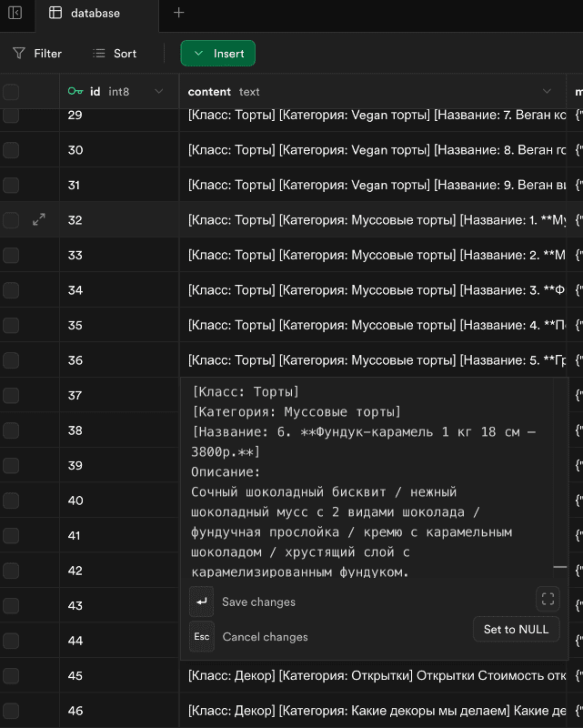Image resolution: width=583 pixels, height=728 pixels.
Task: Click the Esc key icon to cancel
Action: pyautogui.click(x=202, y=637)
